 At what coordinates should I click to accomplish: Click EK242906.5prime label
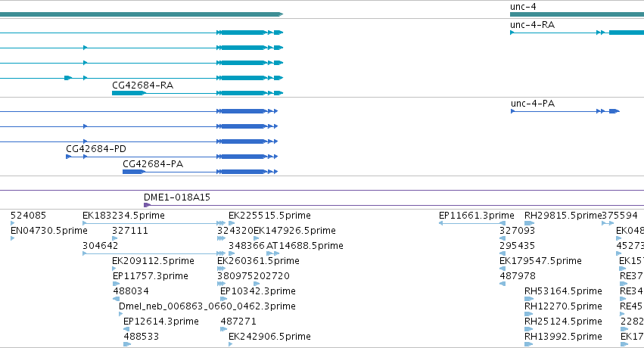click(269, 337)
